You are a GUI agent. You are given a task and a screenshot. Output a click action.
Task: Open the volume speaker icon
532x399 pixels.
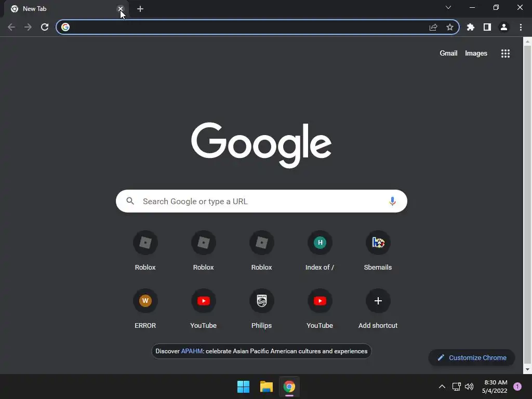[469, 387]
